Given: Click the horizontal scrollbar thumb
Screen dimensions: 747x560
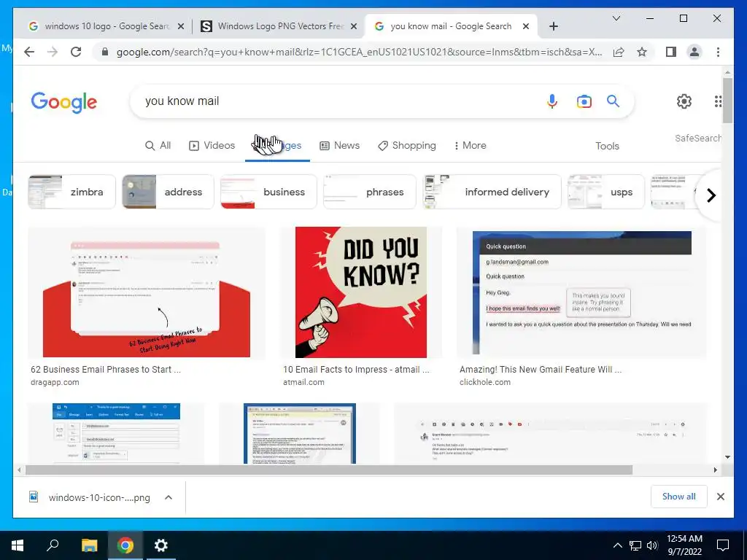Looking at the screenshot, I should coord(329,470).
